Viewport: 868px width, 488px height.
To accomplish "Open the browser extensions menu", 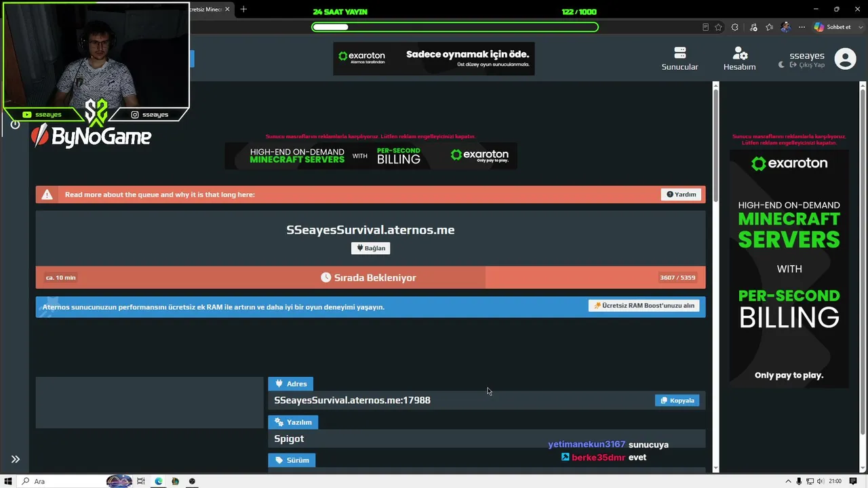I will pos(735,27).
